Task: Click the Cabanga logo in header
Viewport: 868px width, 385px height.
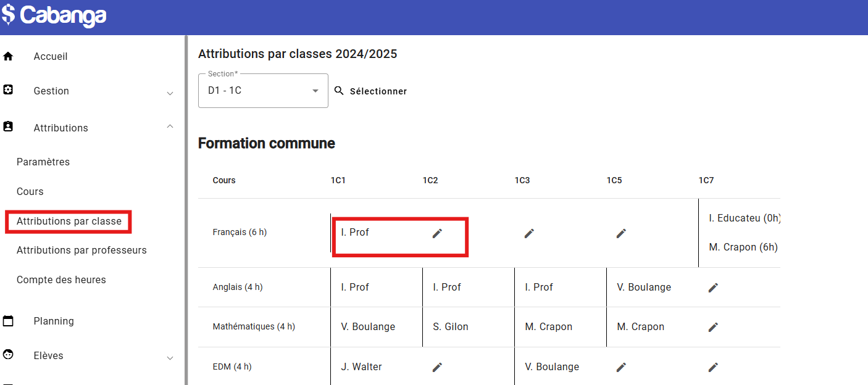Action: [x=54, y=15]
